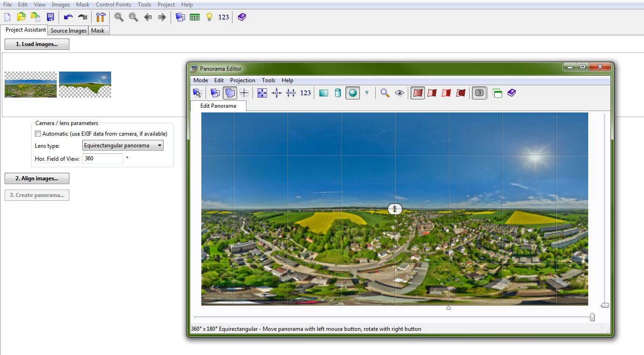Open the Projection menu in Panorama Editor
This screenshot has width=644, height=355.
[242, 80]
